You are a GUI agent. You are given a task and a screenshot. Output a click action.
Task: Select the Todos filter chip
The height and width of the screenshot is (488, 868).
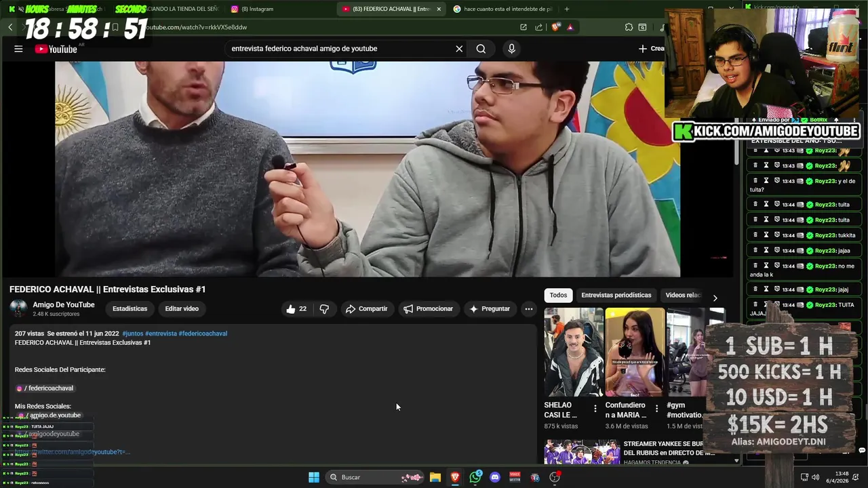click(558, 296)
